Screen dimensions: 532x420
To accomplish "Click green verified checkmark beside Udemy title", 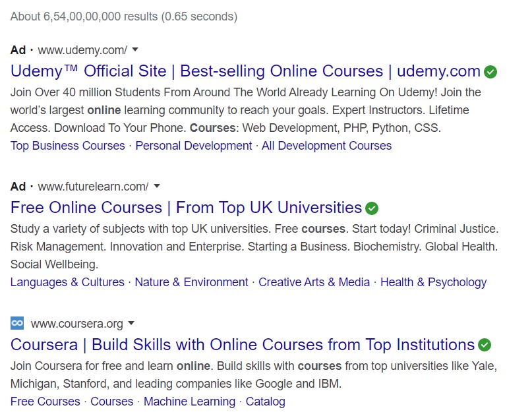I will (490, 72).
